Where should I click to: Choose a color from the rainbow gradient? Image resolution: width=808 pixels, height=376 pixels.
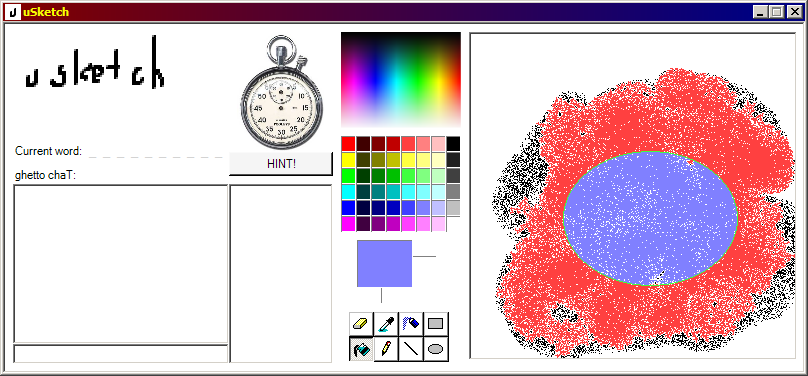[401, 79]
